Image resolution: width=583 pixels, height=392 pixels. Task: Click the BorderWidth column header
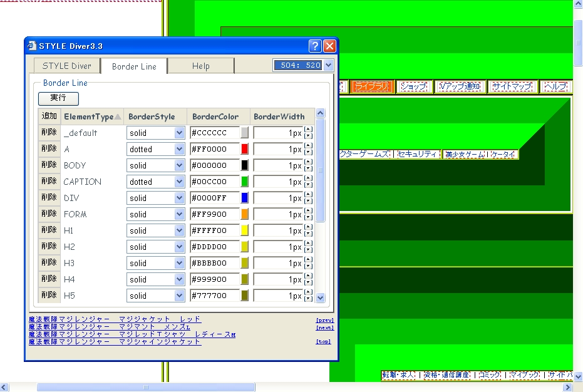pyautogui.click(x=282, y=116)
